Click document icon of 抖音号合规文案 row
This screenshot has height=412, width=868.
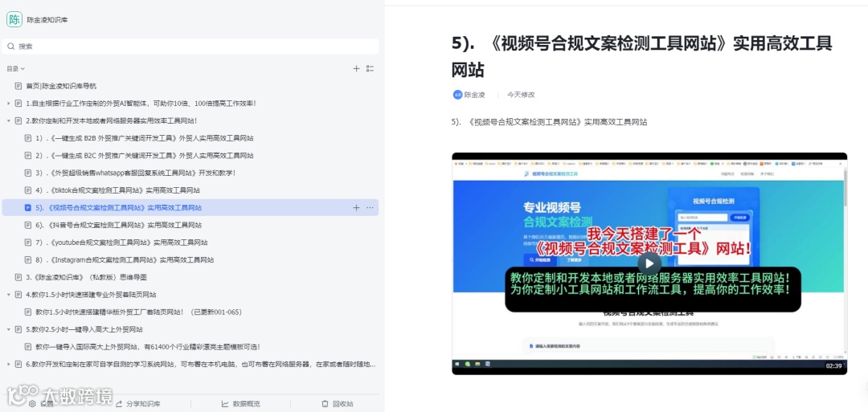click(27, 225)
